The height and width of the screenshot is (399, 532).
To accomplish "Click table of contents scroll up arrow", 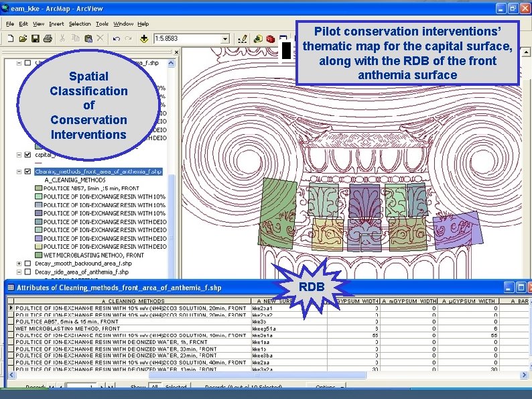I will pos(171,63).
